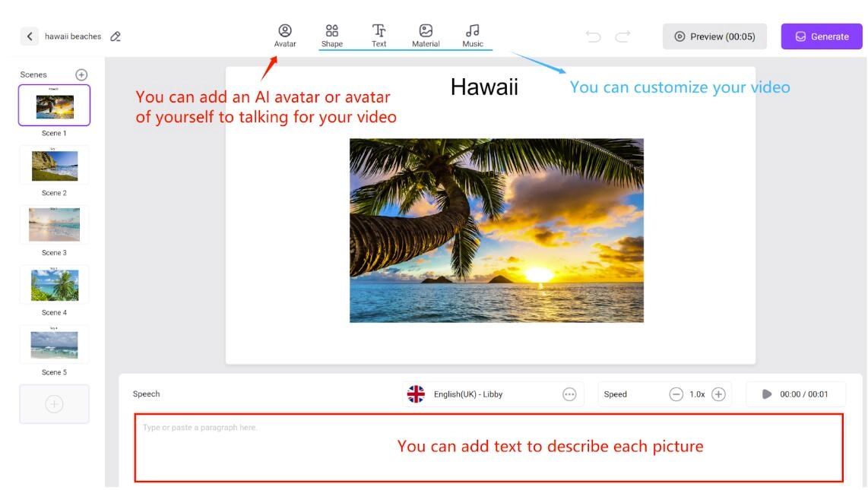Viewport: 868px width, 490px height.
Task: Click the Generate button
Action: (x=821, y=35)
